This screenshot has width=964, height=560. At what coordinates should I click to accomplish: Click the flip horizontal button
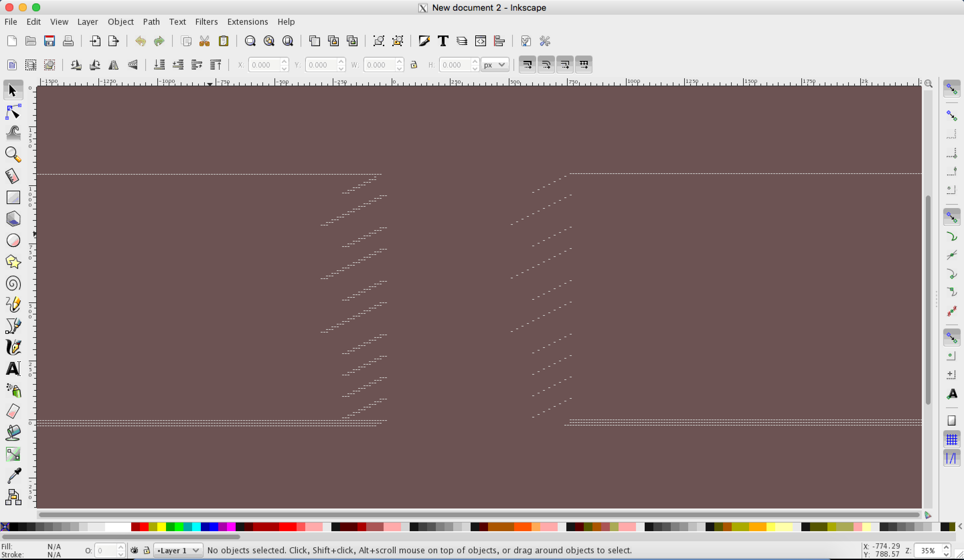pyautogui.click(x=113, y=65)
